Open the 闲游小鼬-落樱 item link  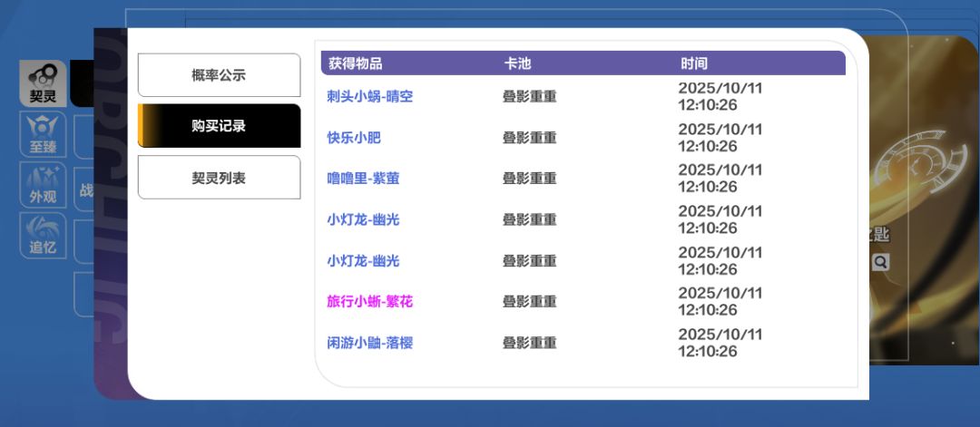pos(370,343)
